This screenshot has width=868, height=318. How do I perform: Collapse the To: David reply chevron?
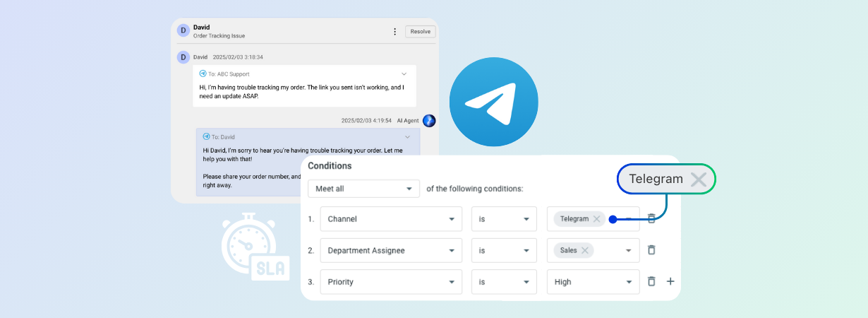(x=407, y=136)
